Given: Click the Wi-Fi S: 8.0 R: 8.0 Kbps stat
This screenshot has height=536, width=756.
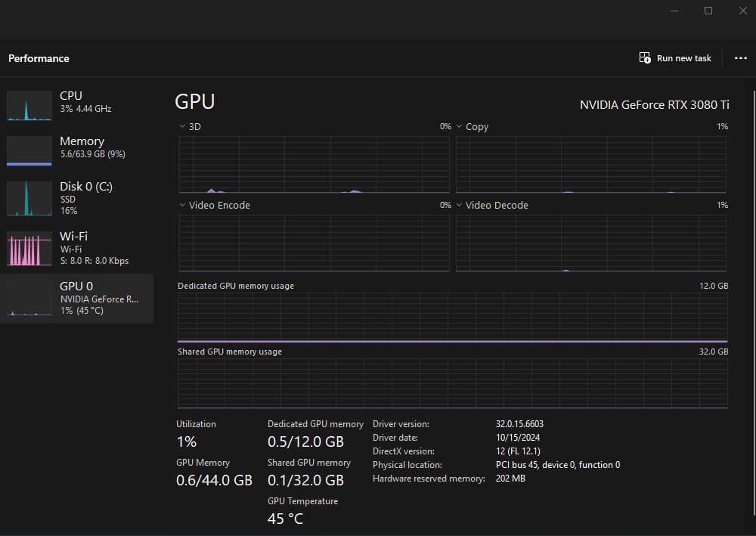Looking at the screenshot, I should (94, 261).
